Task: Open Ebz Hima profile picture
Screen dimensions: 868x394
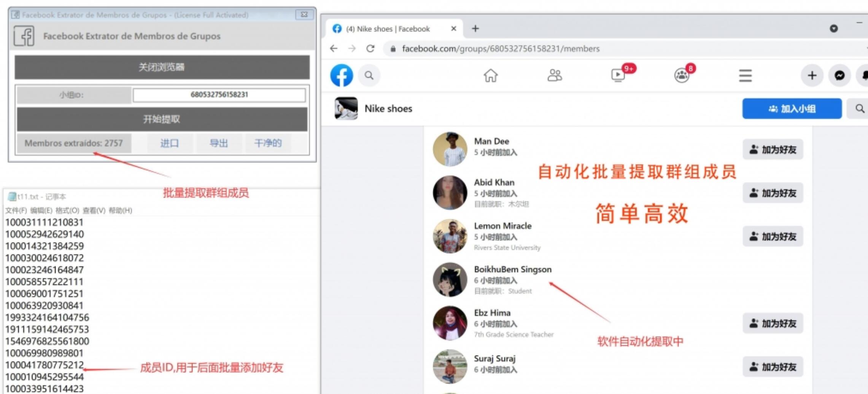Action: click(x=450, y=323)
